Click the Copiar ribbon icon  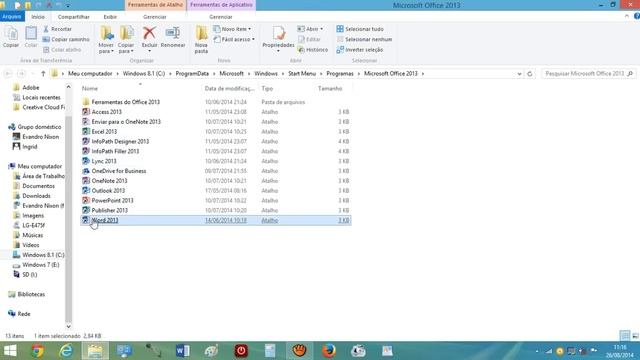11,37
